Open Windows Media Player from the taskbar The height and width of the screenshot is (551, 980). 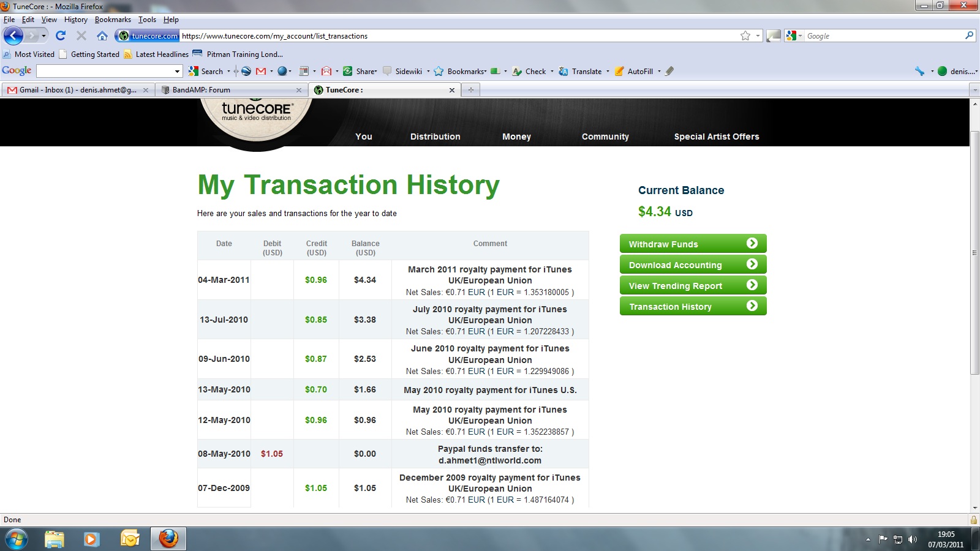click(91, 539)
